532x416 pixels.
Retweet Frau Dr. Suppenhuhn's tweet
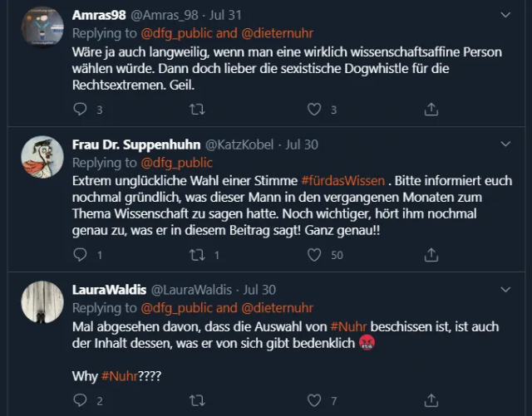[x=198, y=255]
